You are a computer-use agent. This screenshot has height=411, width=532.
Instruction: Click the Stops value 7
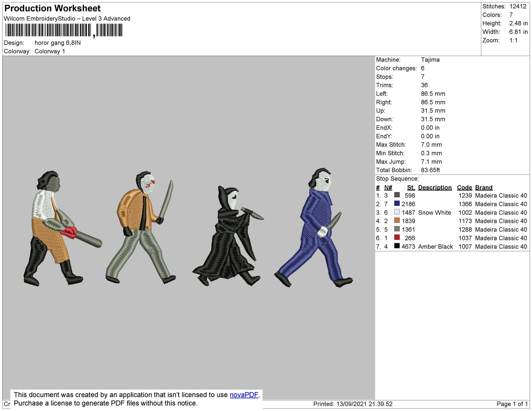tap(423, 77)
